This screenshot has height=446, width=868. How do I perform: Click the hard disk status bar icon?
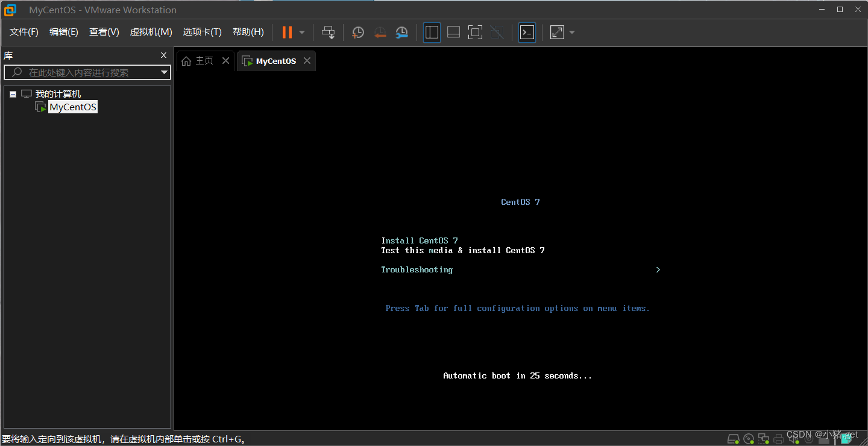(x=734, y=438)
